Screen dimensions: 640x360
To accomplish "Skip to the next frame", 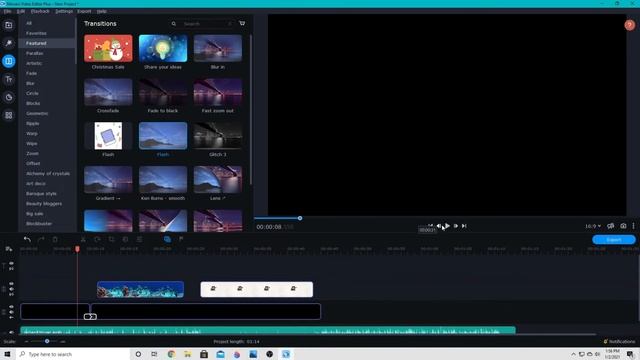I will pyautogui.click(x=456, y=226).
